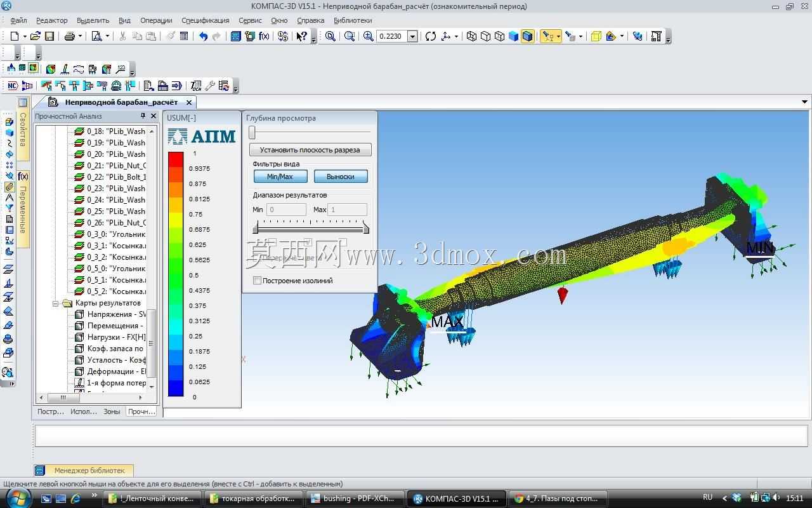
Task: Switch to wireframe display mode
Action: point(471,36)
